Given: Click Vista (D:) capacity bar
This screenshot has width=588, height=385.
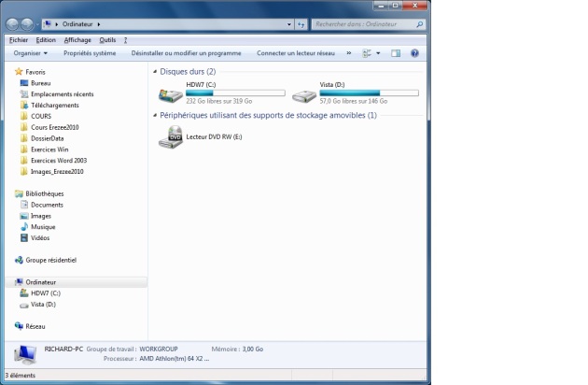Looking at the screenshot, I should [x=369, y=93].
